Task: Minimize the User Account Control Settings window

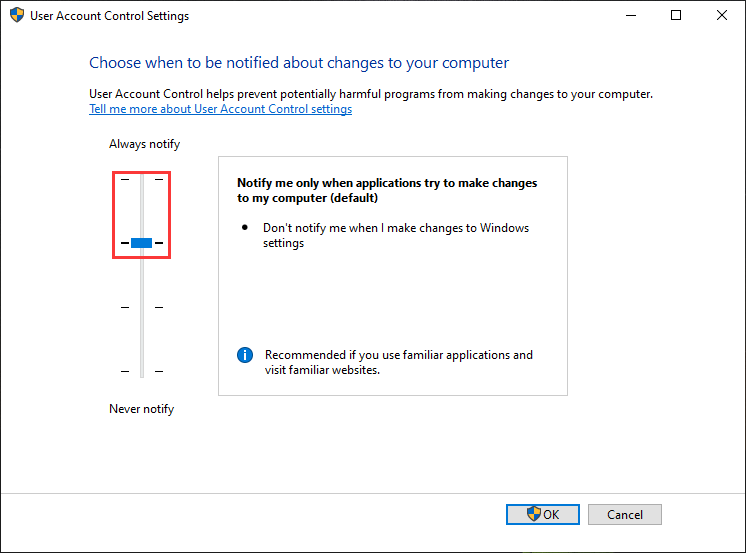Action: click(630, 16)
